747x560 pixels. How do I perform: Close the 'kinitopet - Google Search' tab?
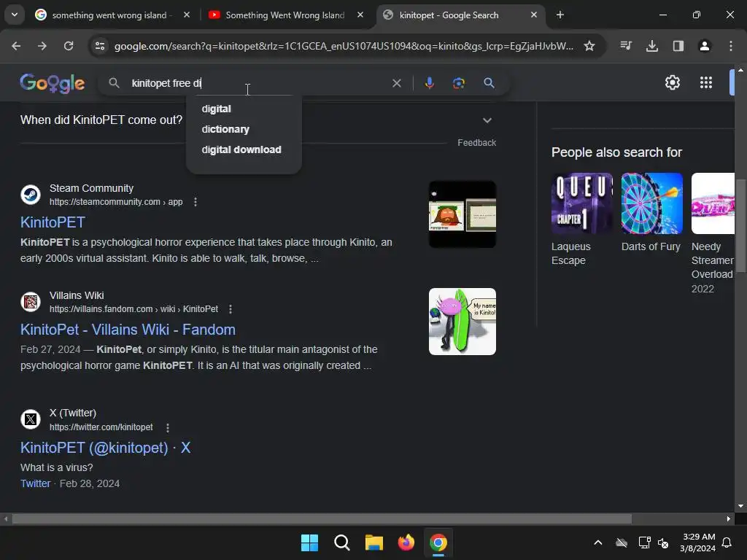pos(534,15)
